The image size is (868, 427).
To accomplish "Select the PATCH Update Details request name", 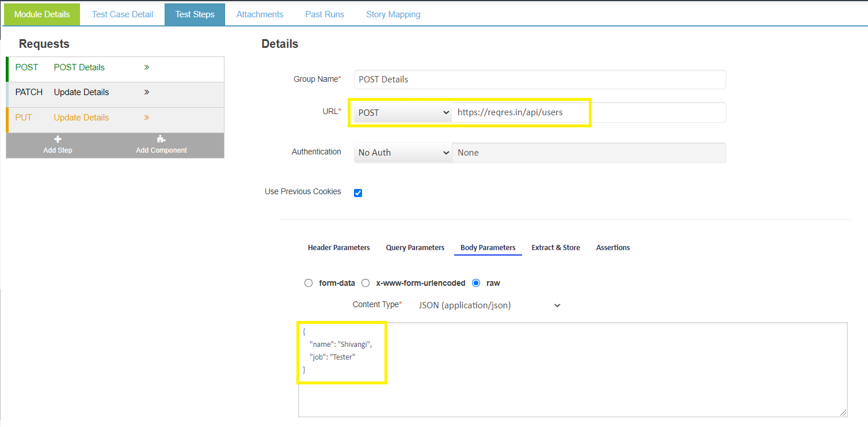I will click(81, 92).
